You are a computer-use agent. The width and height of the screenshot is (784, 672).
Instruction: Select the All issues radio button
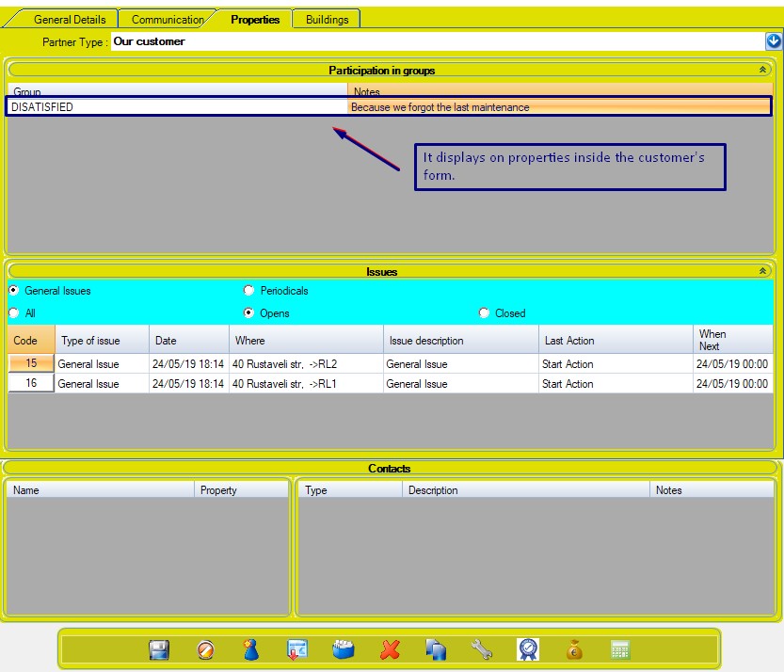click(14, 313)
